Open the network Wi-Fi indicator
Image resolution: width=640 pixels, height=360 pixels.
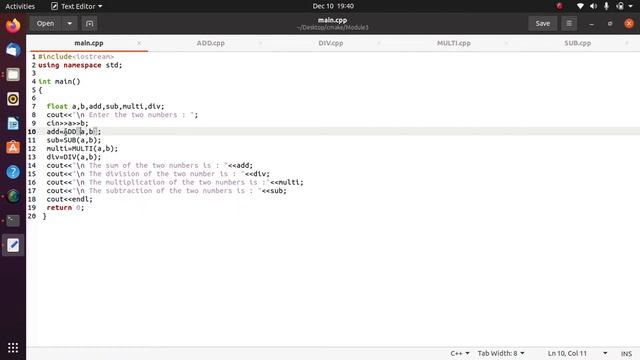click(x=580, y=6)
